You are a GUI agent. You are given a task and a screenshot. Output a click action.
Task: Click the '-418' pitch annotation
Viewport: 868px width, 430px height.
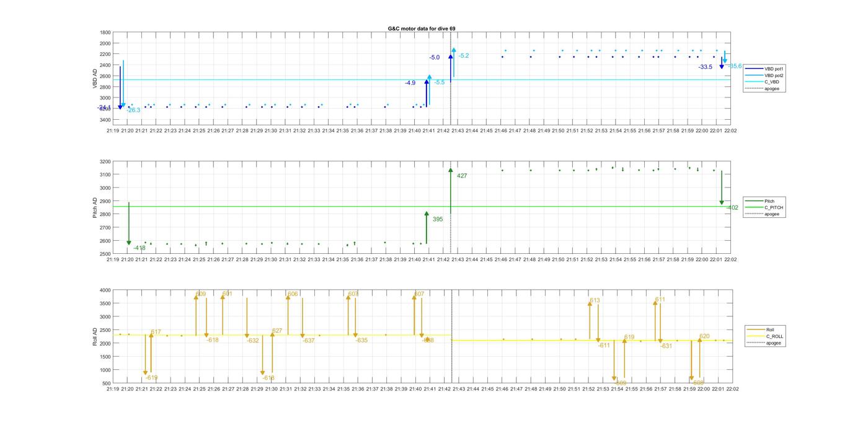[139, 248]
